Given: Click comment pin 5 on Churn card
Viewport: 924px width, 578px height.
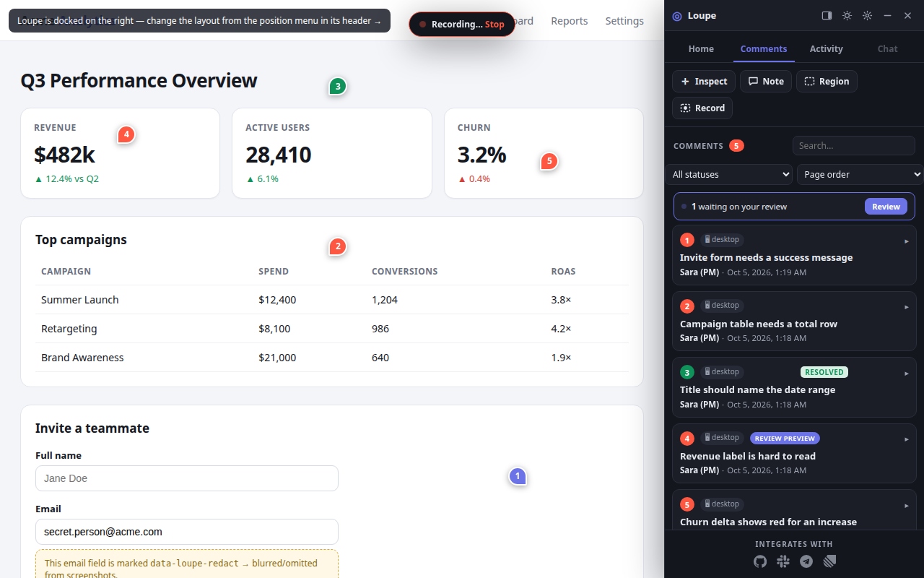Looking at the screenshot, I should pos(549,161).
